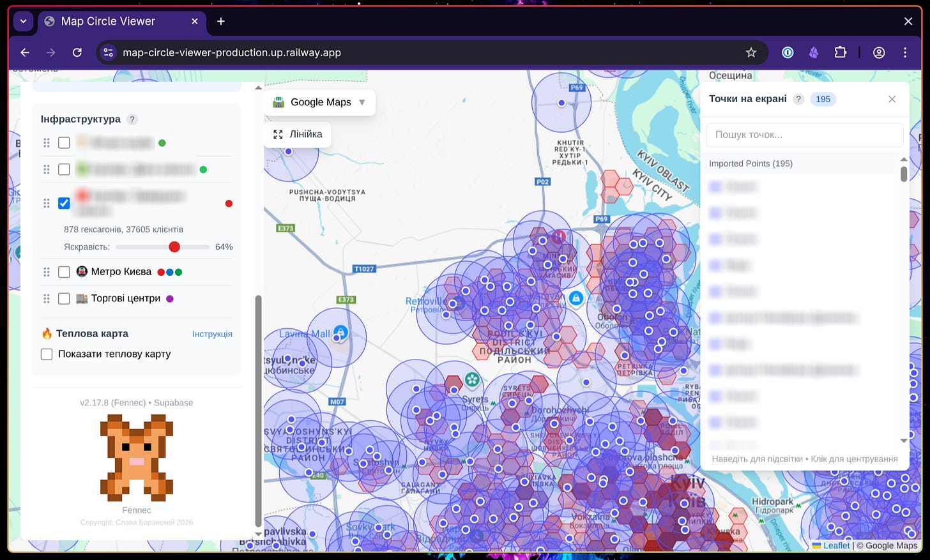
Task: Open the Extensions puzzle menu
Action: (841, 52)
